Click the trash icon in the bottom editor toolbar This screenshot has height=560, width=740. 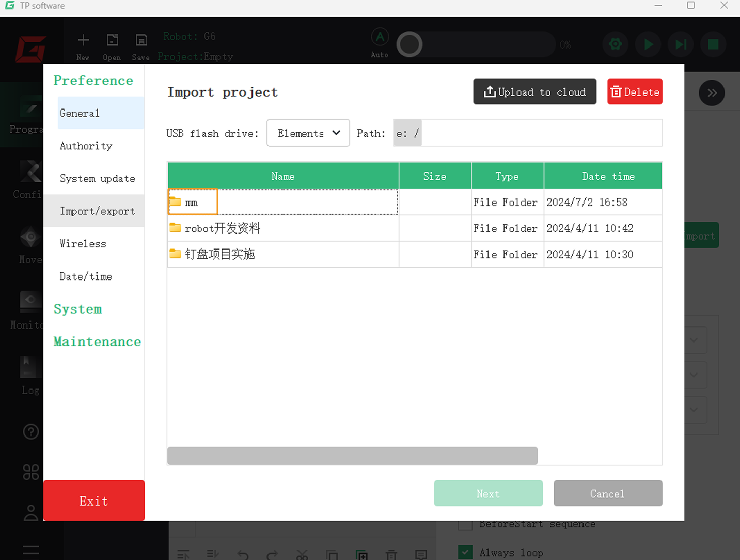tap(391, 555)
